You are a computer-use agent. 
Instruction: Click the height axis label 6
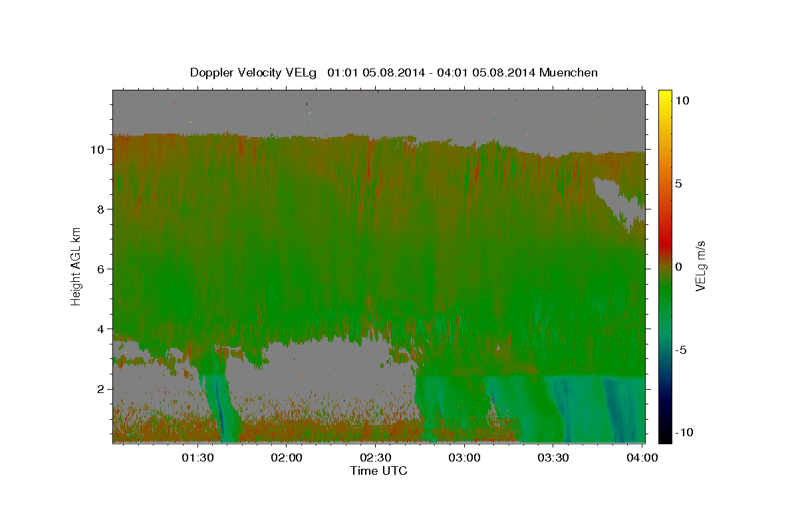tap(101, 269)
